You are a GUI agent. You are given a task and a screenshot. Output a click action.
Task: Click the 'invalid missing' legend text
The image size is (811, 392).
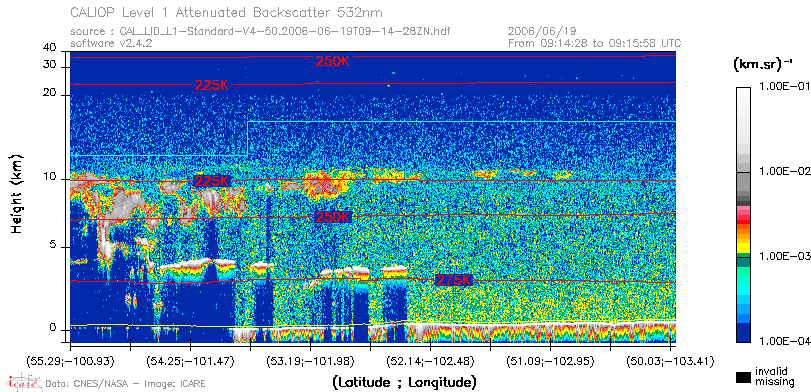[x=774, y=377]
